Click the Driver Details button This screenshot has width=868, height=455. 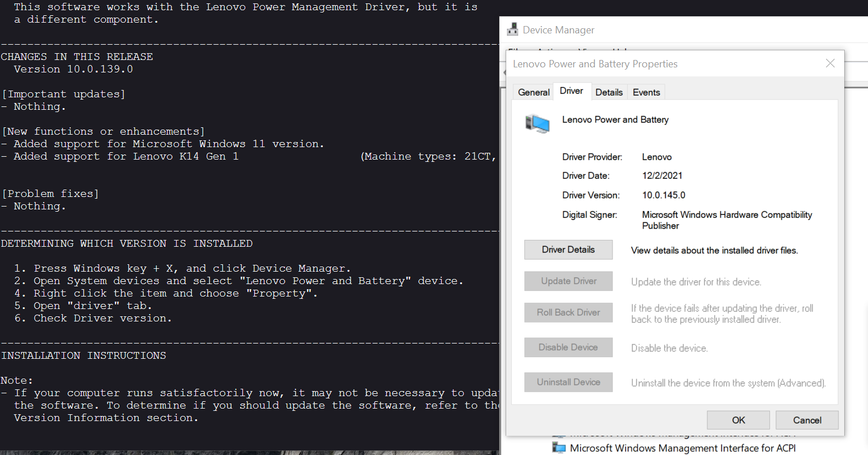click(568, 250)
